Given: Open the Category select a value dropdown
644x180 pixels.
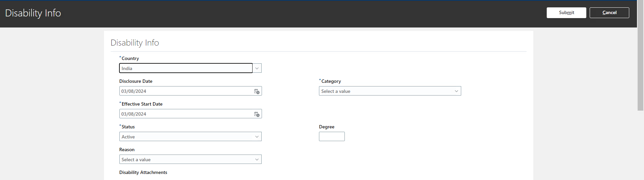Looking at the screenshot, I should 390,91.
